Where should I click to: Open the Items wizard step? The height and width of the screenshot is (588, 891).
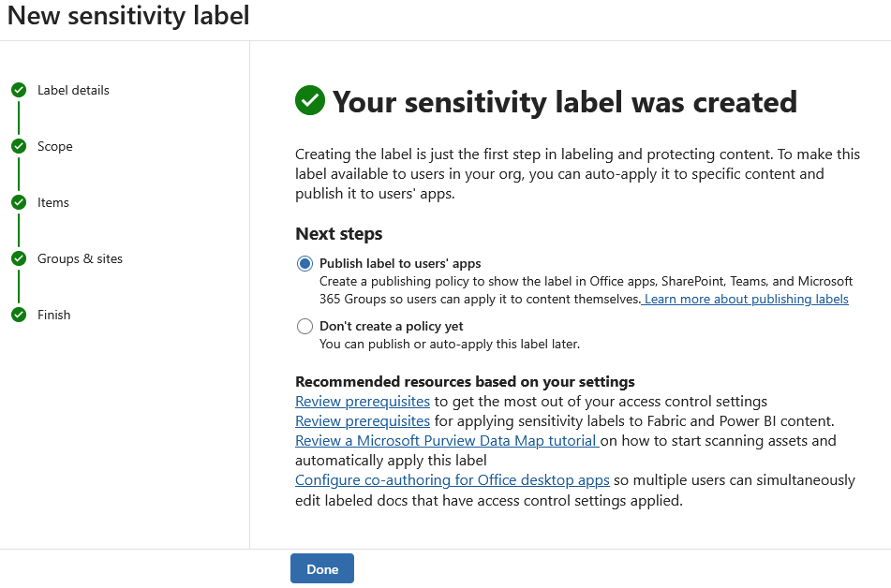coord(53,202)
